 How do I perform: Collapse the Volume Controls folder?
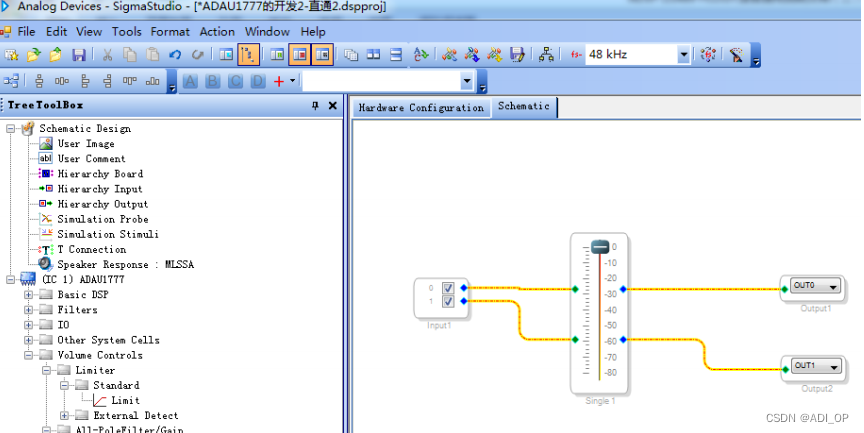(x=29, y=355)
